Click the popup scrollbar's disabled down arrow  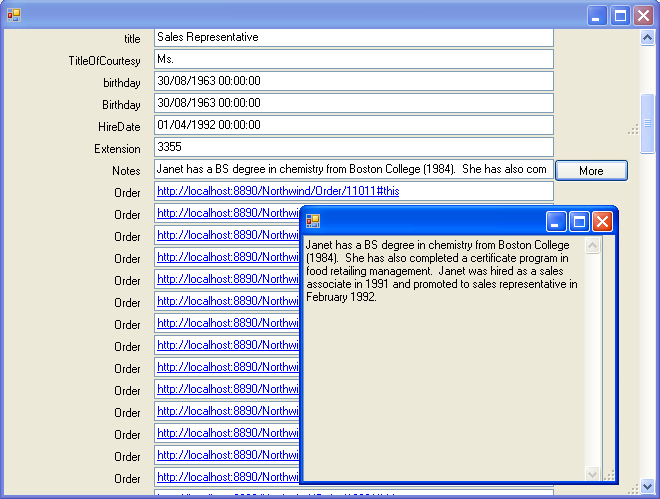click(x=593, y=473)
